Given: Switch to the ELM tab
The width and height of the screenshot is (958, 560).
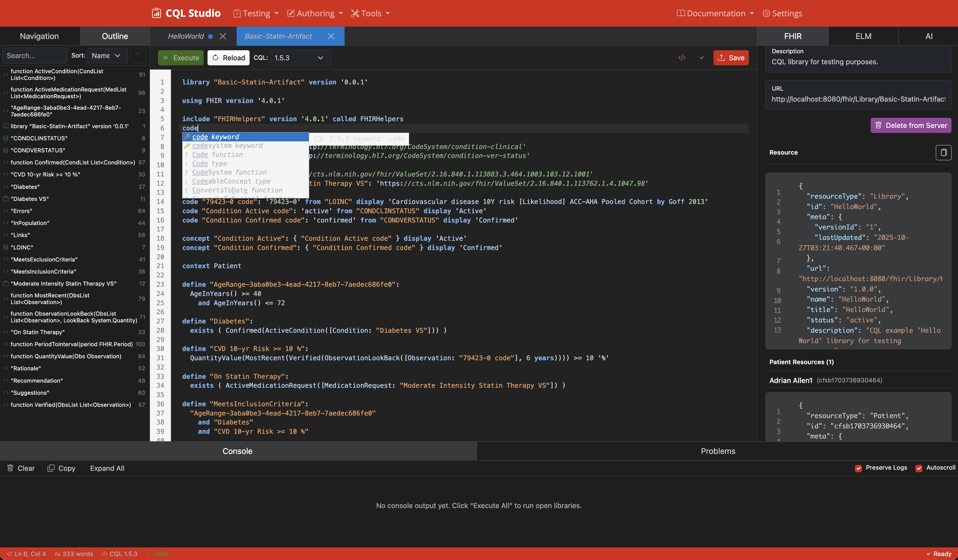Looking at the screenshot, I should coord(863,36).
